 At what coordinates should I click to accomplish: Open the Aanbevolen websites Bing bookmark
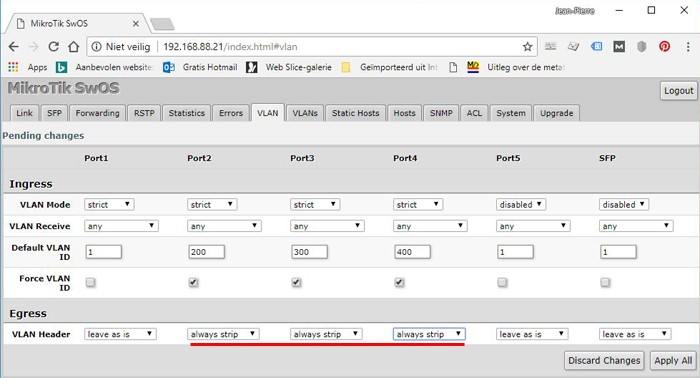click(x=104, y=67)
